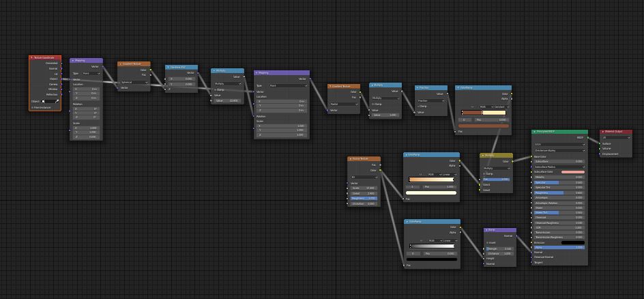644x299 pixels.
Task: Expand the Subsurface Radius dropdown
Action: coord(559,167)
